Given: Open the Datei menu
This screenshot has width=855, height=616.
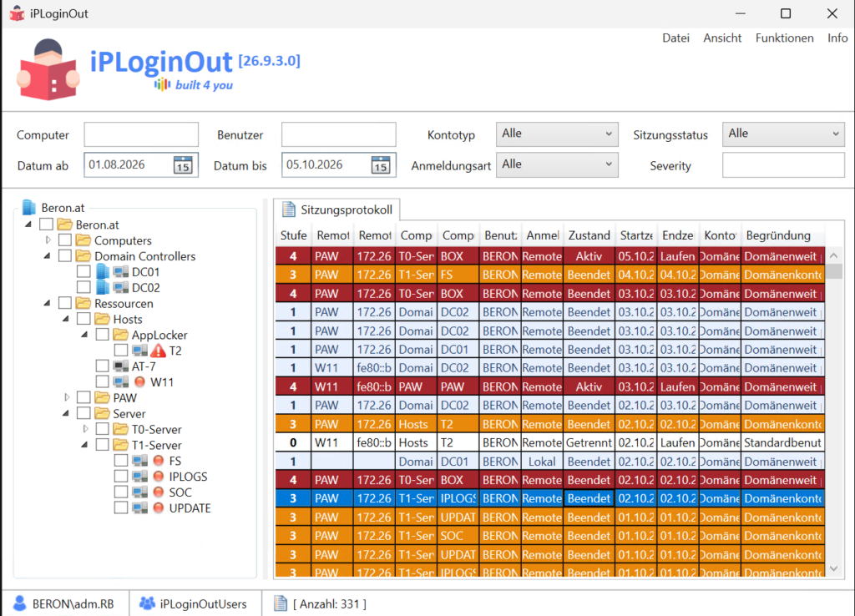Looking at the screenshot, I should tap(675, 38).
